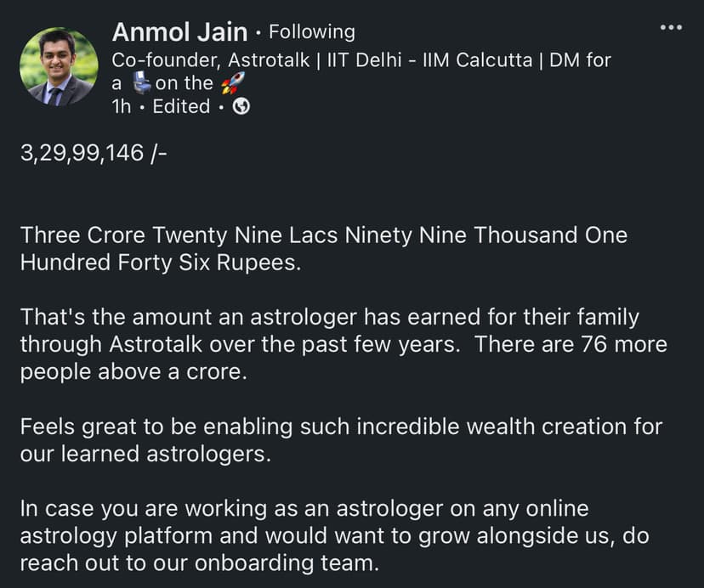Click the 1h post timestamp
This screenshot has height=588, width=704.
(x=122, y=107)
